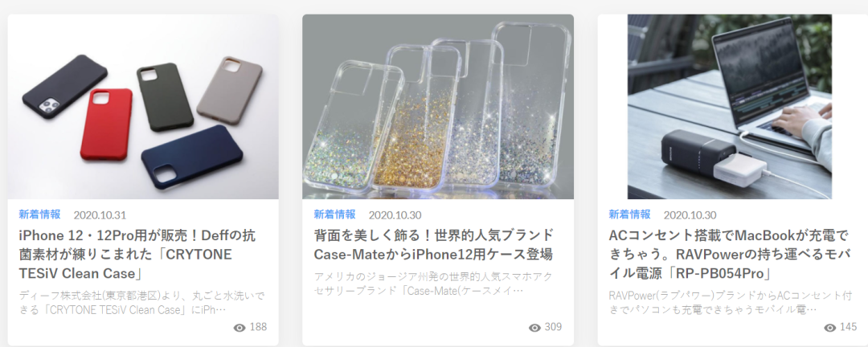The height and width of the screenshot is (347, 868).
Task: Click the excerpt starting アメリカのジョージア州発
Action: point(433,284)
